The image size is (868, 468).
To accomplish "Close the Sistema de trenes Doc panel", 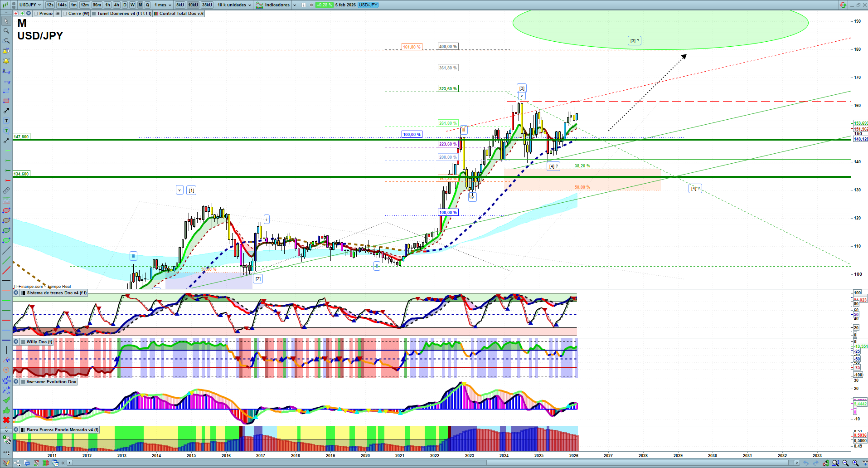I will tap(16, 293).
